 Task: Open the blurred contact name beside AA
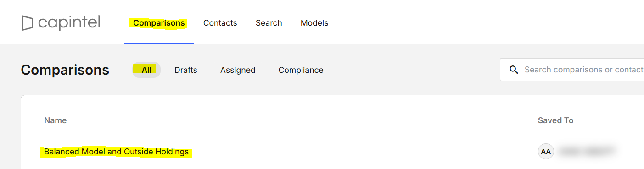click(x=587, y=152)
